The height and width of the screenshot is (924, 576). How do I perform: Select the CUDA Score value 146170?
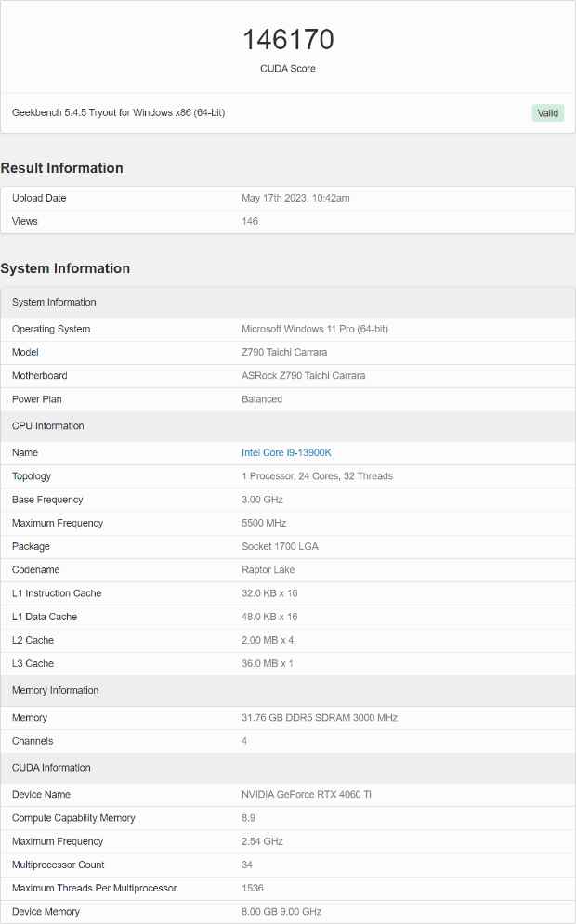click(x=288, y=40)
